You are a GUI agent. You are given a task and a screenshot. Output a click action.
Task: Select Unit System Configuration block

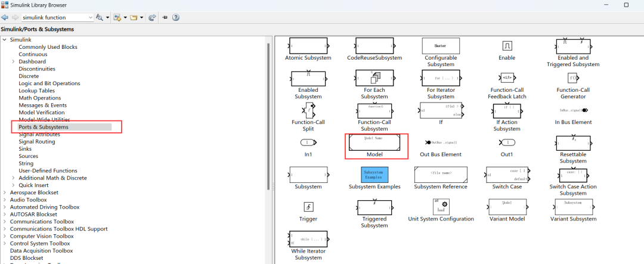point(441,206)
